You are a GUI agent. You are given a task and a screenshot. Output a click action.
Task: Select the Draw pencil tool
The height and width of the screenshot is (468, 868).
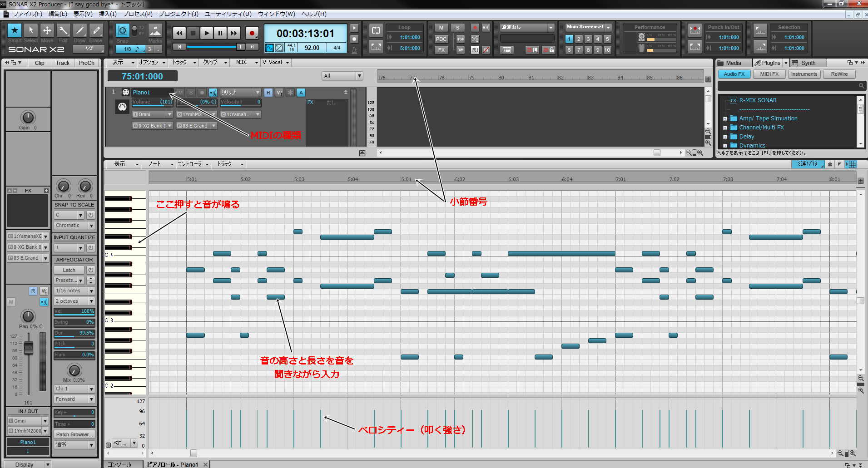coord(79,30)
